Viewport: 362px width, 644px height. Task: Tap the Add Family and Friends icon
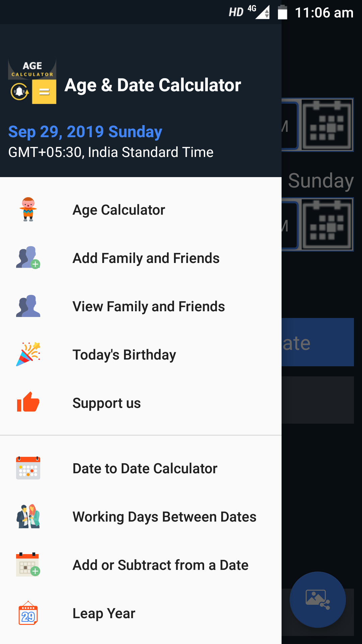[28, 258]
